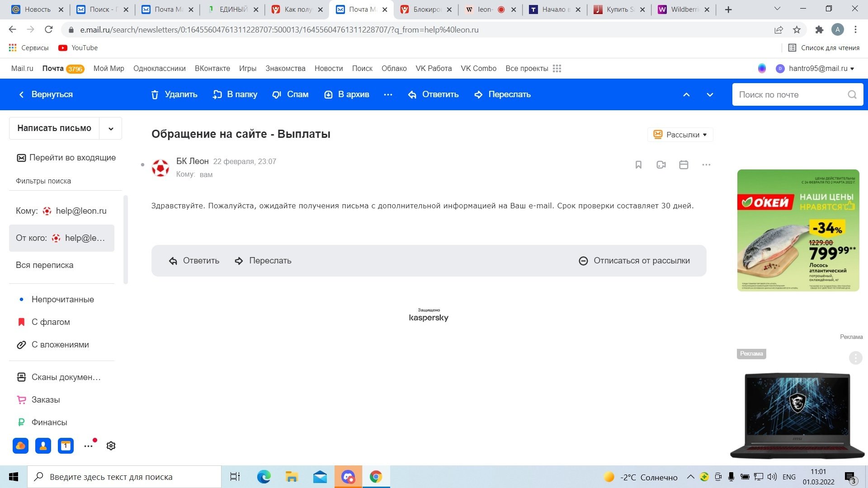Image resolution: width=868 pixels, height=488 pixels.
Task: Go to previous message with up chevron
Action: tap(686, 94)
